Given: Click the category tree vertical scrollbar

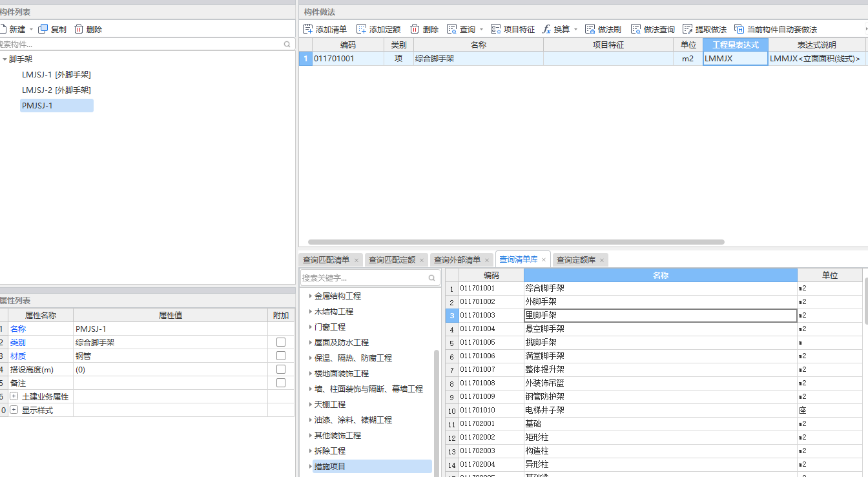Looking at the screenshot, I should click(437, 413).
